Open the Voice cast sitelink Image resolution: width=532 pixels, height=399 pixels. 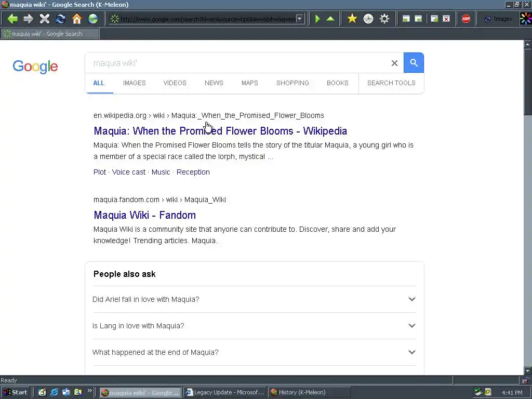pyautogui.click(x=129, y=172)
